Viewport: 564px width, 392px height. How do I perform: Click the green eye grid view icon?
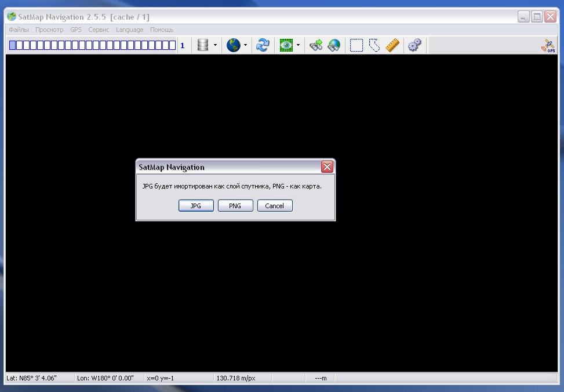[x=286, y=45]
